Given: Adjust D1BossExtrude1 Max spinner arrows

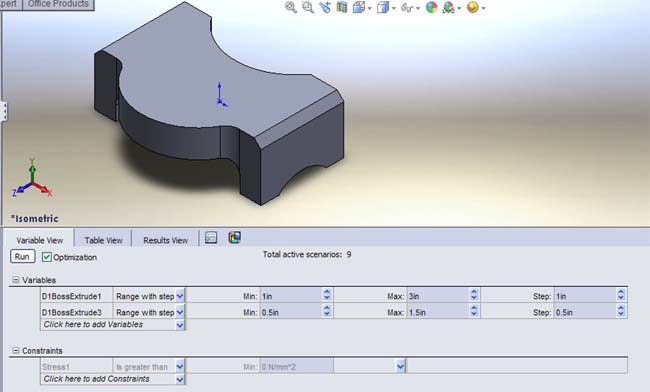Looking at the screenshot, I should (x=474, y=295).
